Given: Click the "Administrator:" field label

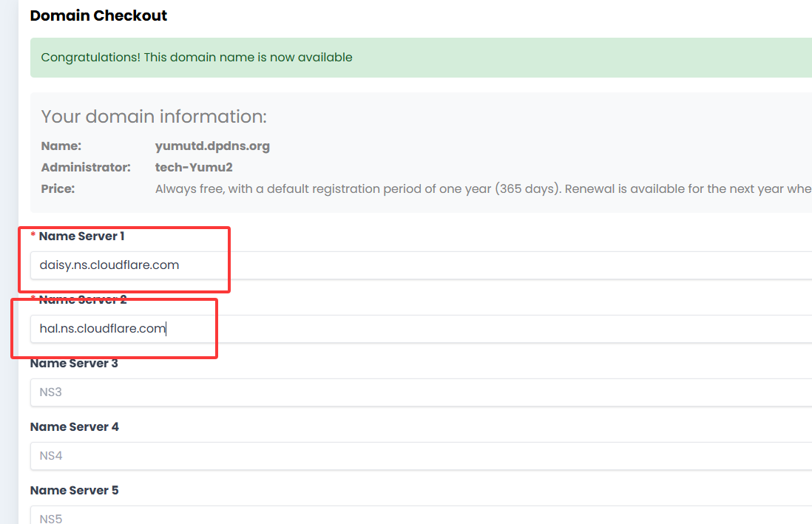Looking at the screenshot, I should click(86, 168).
